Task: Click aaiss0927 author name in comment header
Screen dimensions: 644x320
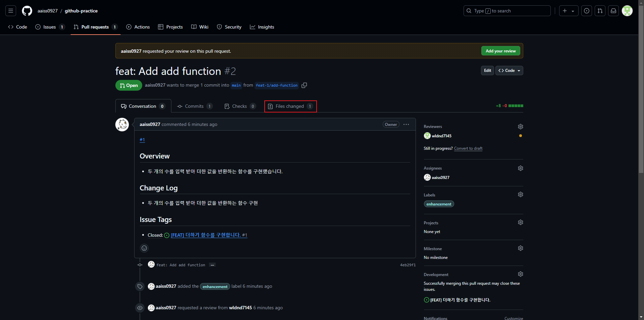Action: point(150,124)
